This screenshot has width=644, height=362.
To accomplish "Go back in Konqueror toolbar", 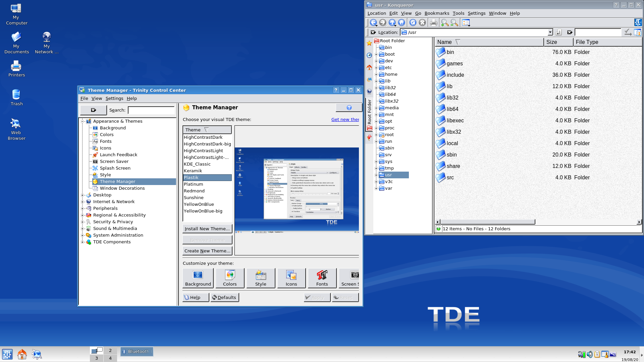I will (373, 22).
